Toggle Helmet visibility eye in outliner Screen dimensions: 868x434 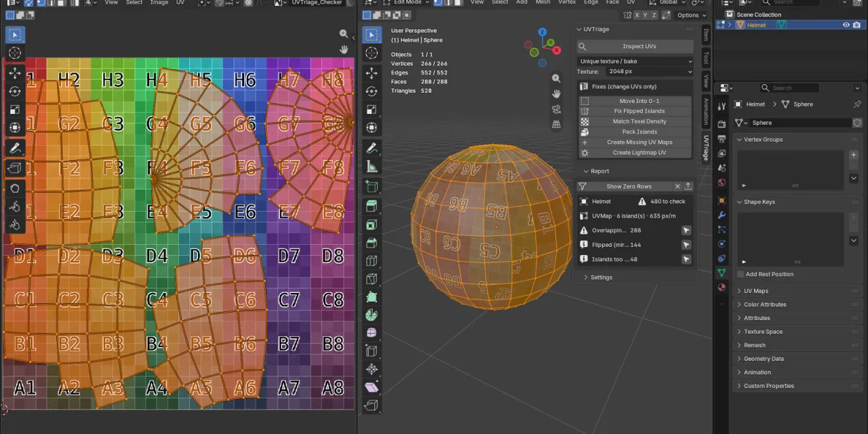tap(846, 25)
